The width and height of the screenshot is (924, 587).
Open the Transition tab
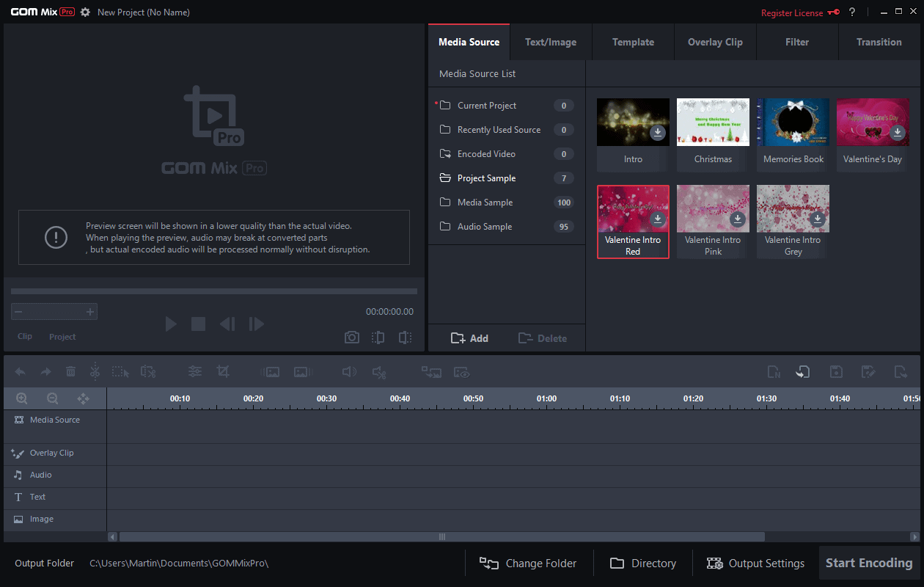(x=879, y=42)
